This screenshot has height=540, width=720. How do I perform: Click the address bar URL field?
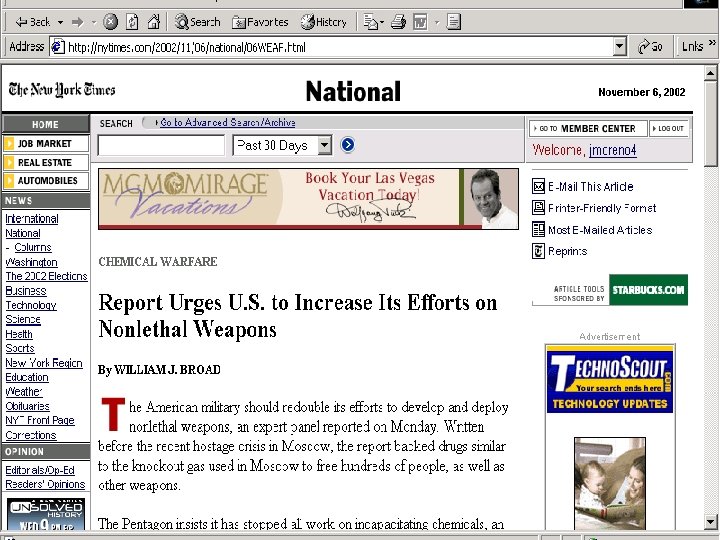[x=332, y=47]
